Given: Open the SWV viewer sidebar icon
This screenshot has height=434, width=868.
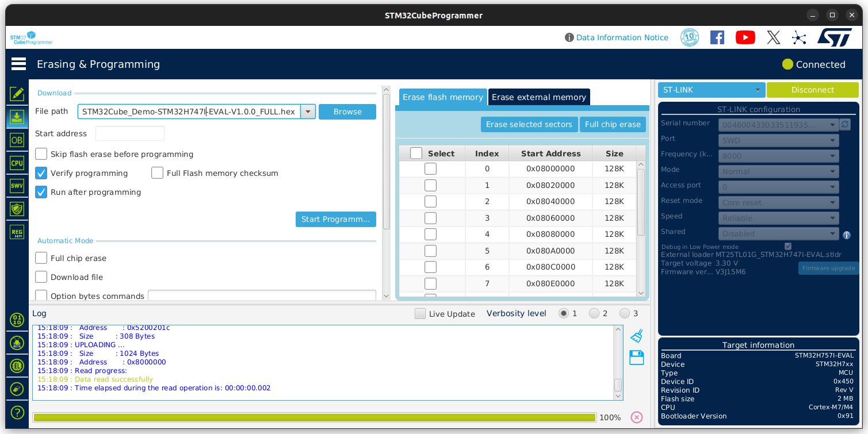Looking at the screenshot, I should point(17,186).
